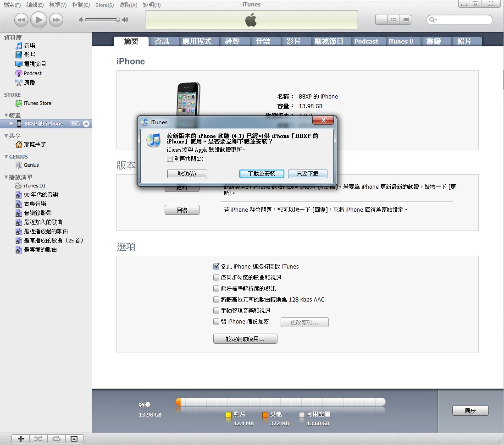Expand the BBXP iPhone device contents

click(11, 124)
